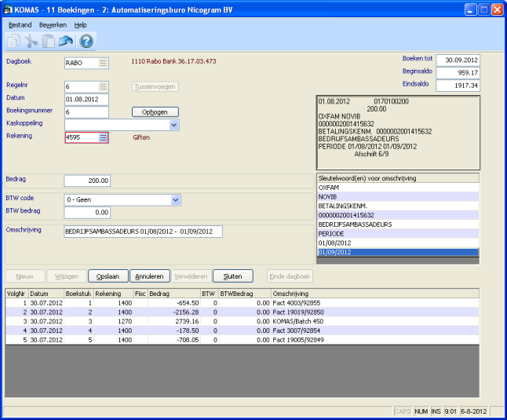Click the Opslaan button

click(x=108, y=276)
